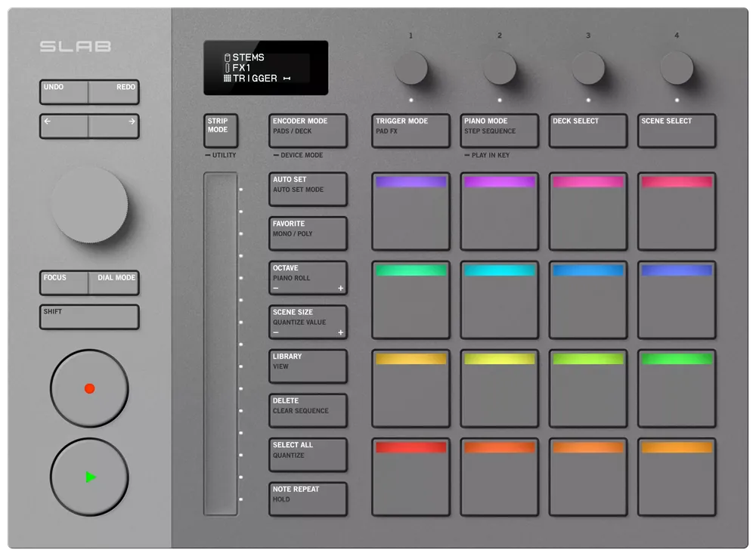This screenshot has height=556, width=756.
Task: Select the FX1 line on the display
Action: click(237, 68)
